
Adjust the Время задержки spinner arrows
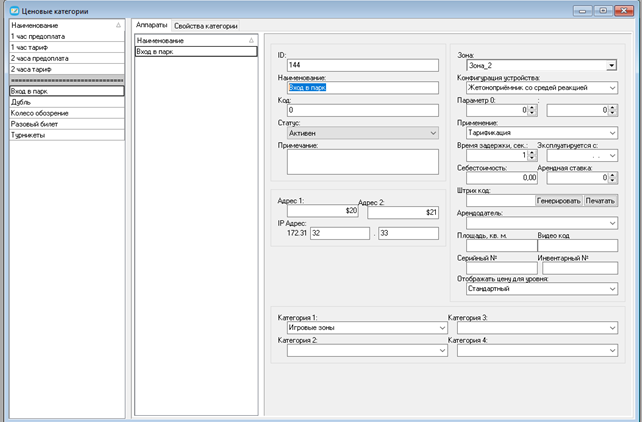(x=532, y=155)
